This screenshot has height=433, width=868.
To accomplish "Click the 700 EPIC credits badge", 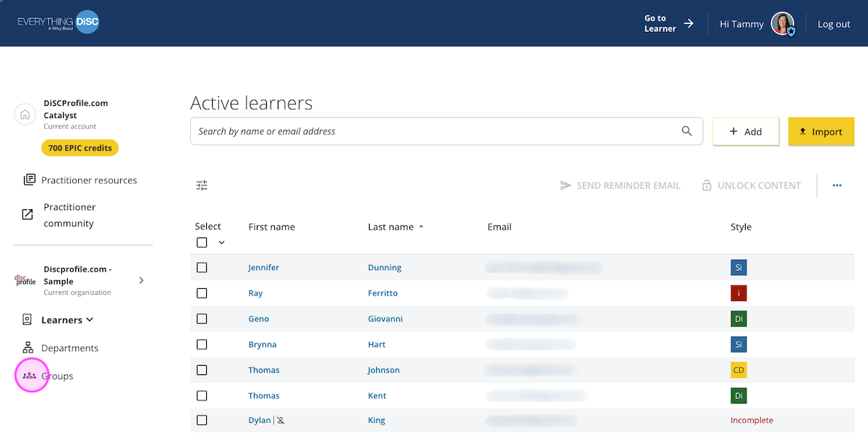I will [x=80, y=148].
